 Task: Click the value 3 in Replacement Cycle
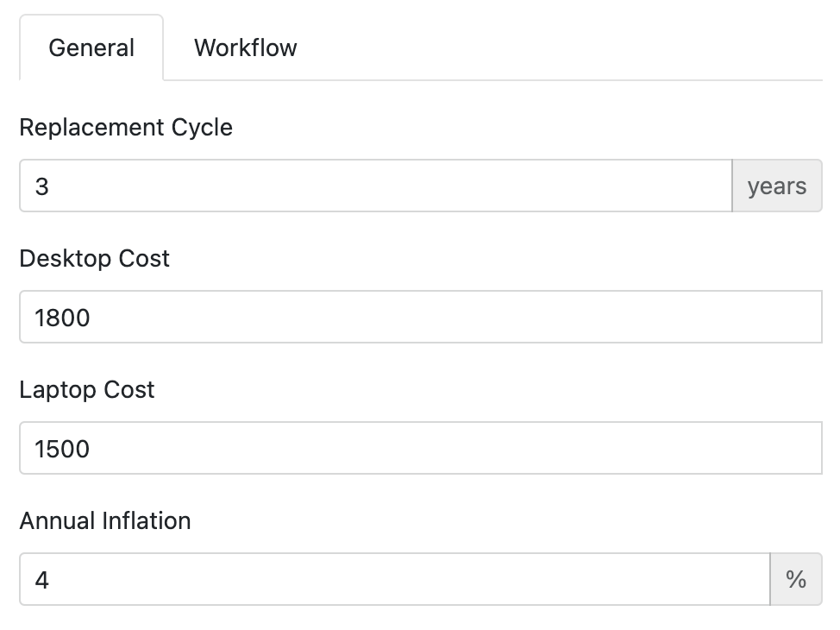click(x=42, y=187)
